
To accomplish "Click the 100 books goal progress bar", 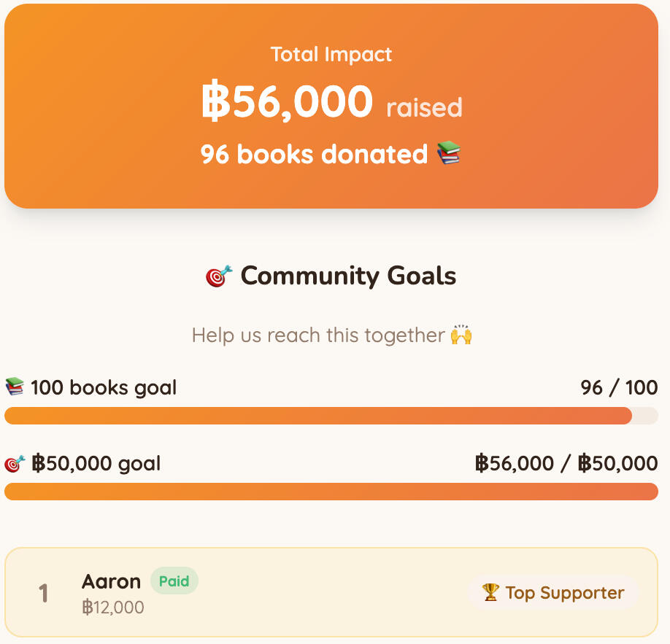I will (331, 416).
